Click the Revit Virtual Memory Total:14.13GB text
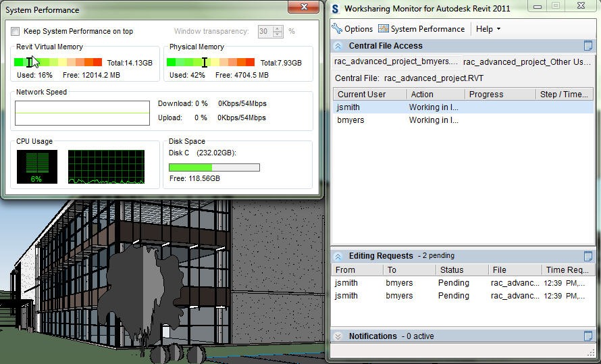 click(130, 63)
